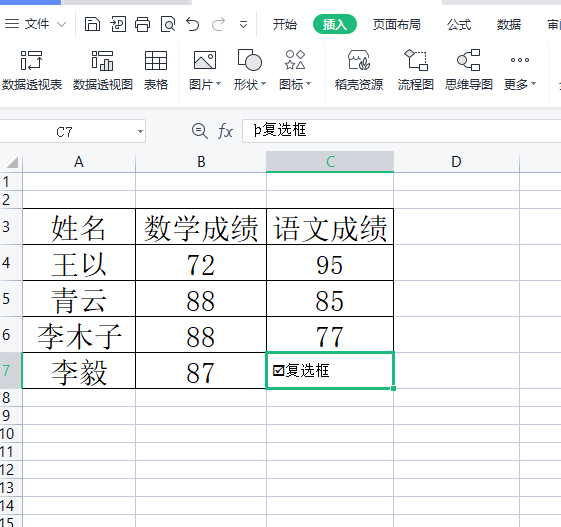Insert a 思维导图
The height and width of the screenshot is (527, 561).
point(469,70)
